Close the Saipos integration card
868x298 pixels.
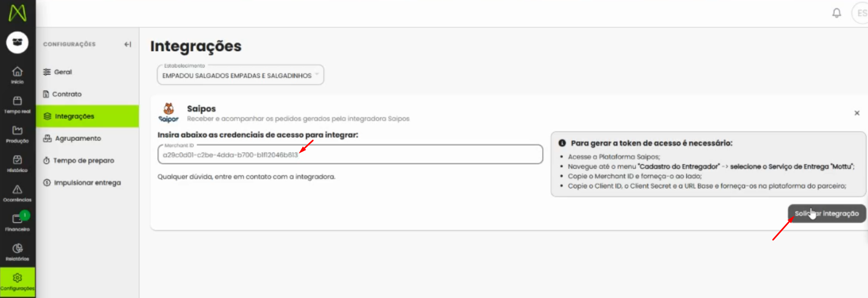click(857, 113)
